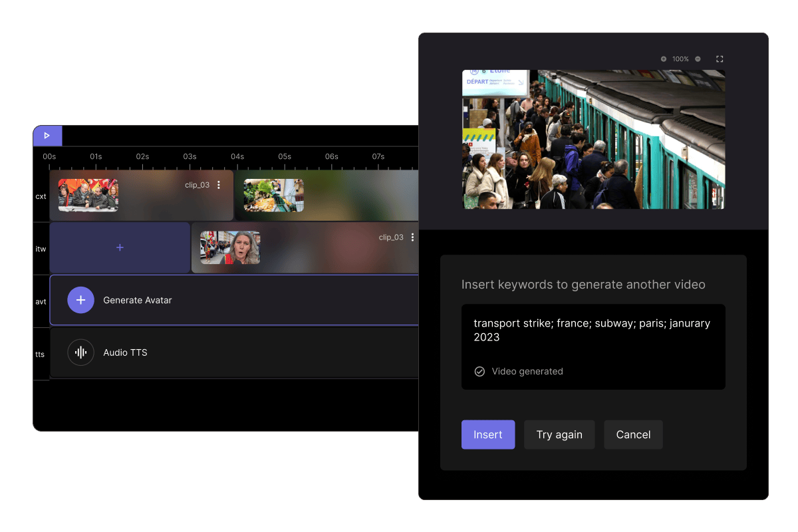This screenshot has width=798, height=532.
Task: Insert the generated video
Action: pyautogui.click(x=487, y=435)
